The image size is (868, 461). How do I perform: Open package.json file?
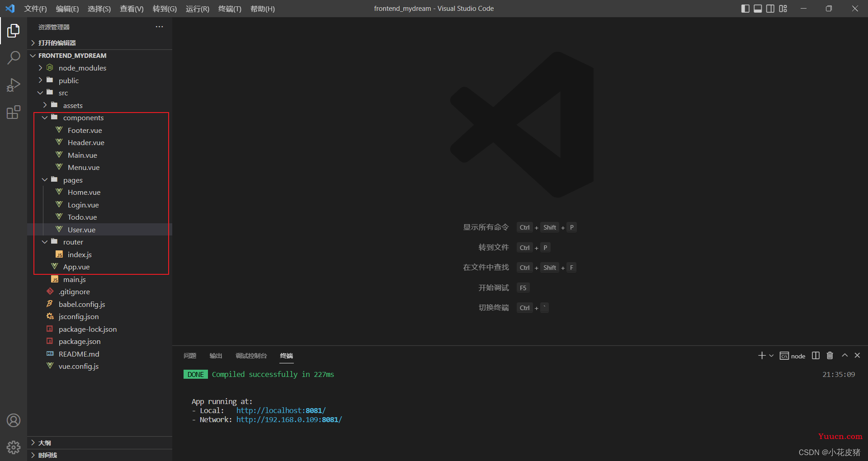click(x=100, y=341)
